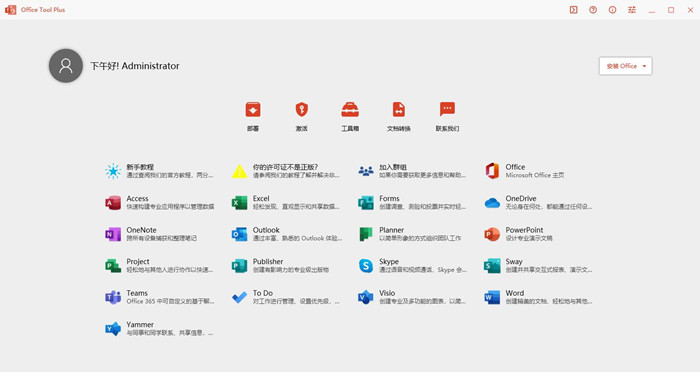
Task: Click the PowerPoint label text
Action: [524, 230]
